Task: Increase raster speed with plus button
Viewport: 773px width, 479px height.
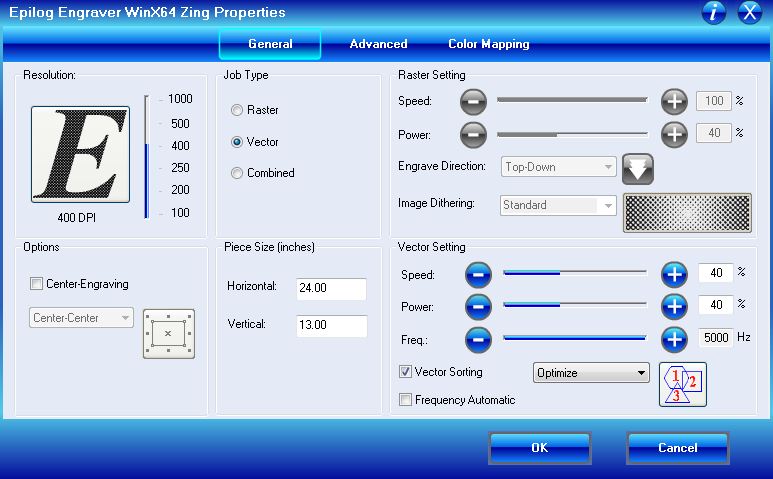Action: tap(674, 102)
